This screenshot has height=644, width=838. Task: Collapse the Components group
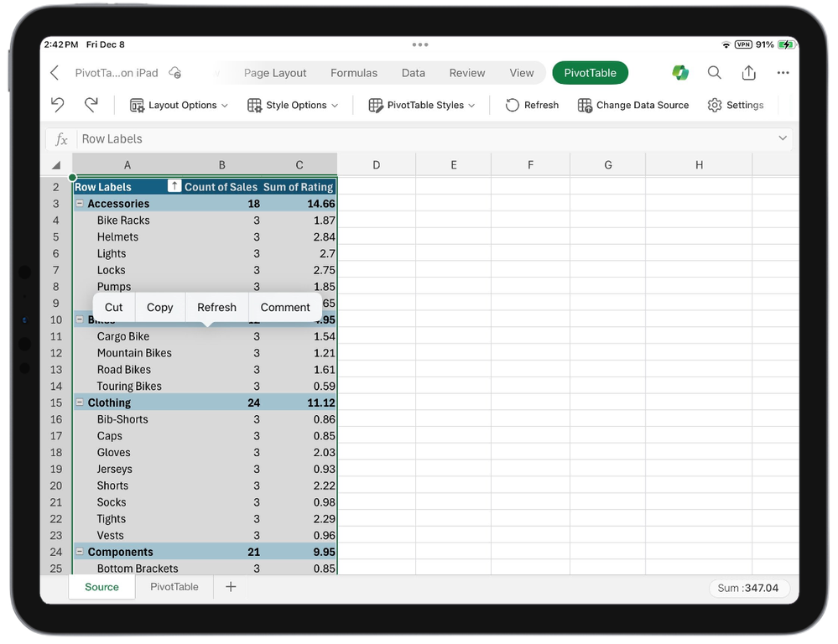click(x=80, y=552)
